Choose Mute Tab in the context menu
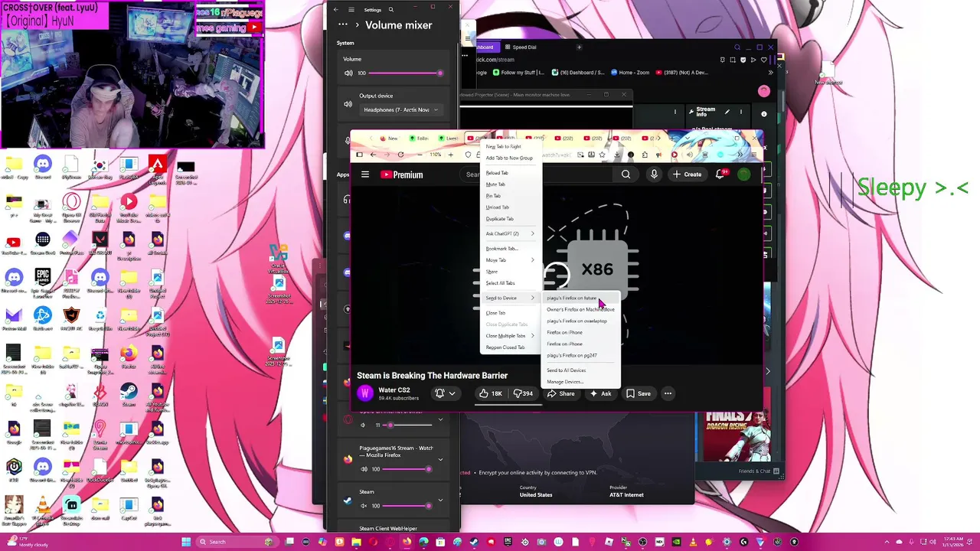Viewport: 980px width, 551px height. pyautogui.click(x=495, y=184)
